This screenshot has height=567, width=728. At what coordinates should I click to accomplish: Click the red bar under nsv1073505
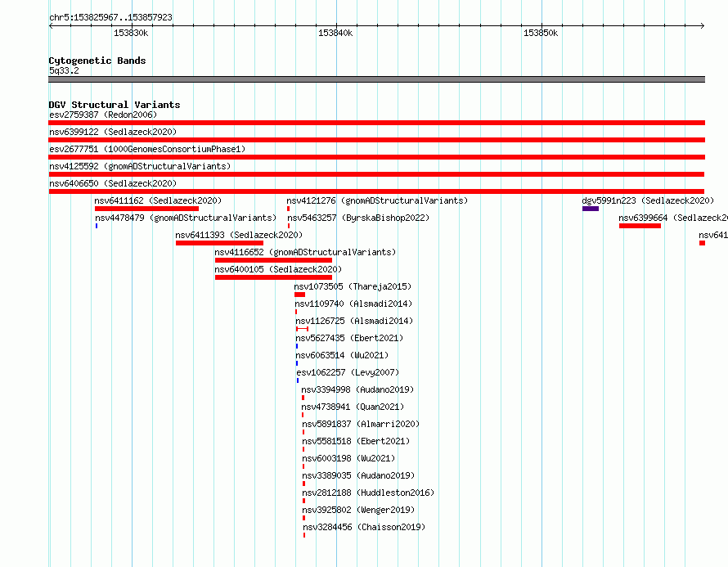pos(299,295)
